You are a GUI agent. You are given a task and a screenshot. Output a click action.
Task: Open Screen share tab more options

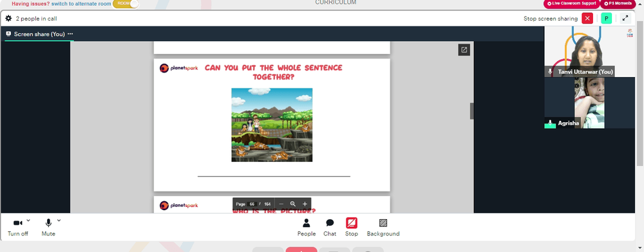point(70,34)
